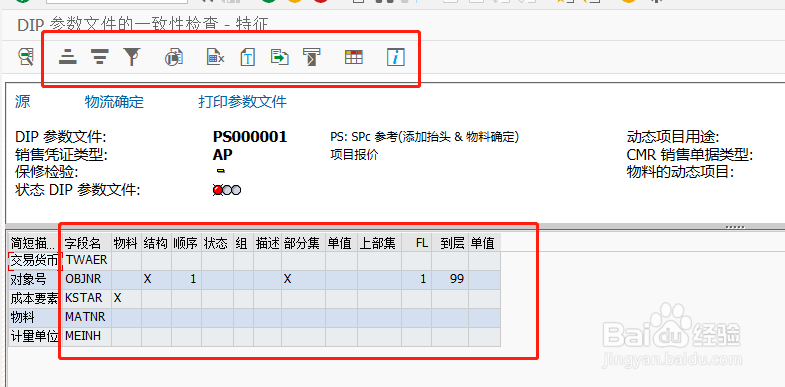Image resolution: width=785 pixels, height=387 pixels.
Task: Select the 物料 row label cell
Action: tap(35, 317)
